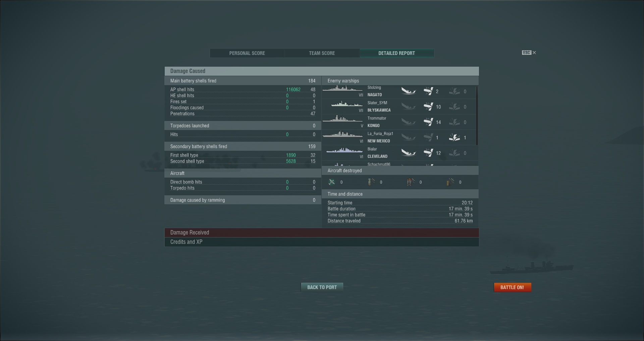
Task: Select player name Slater_SYM
Action: tap(377, 103)
